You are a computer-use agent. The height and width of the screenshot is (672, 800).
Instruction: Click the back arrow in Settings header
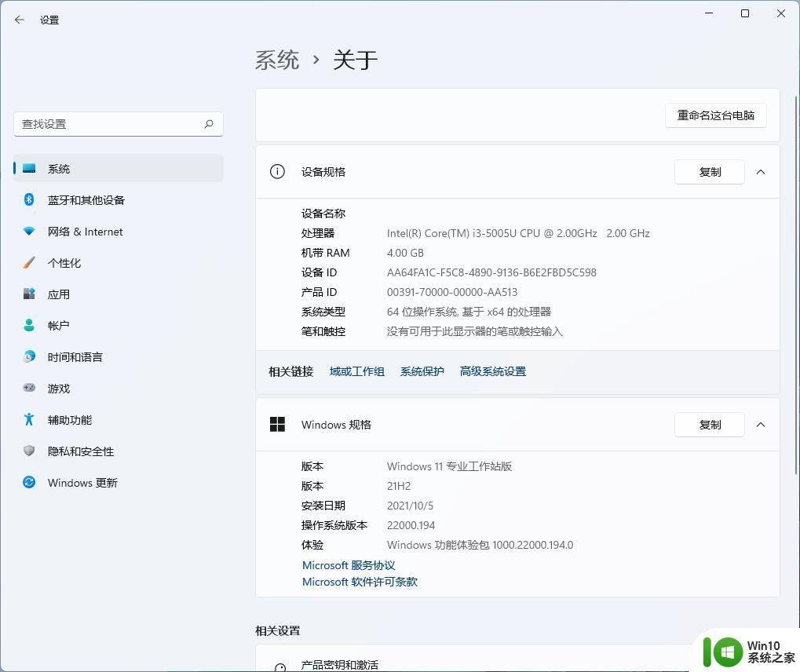(20, 20)
